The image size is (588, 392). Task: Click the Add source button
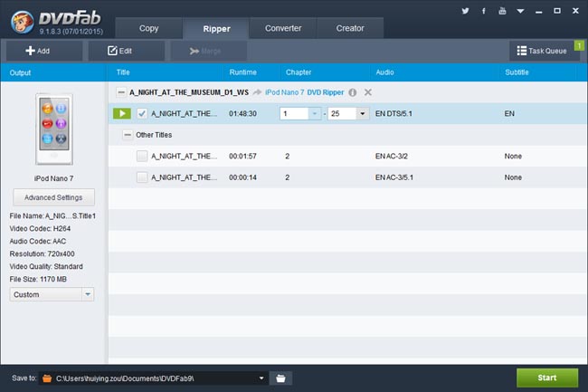[44, 51]
